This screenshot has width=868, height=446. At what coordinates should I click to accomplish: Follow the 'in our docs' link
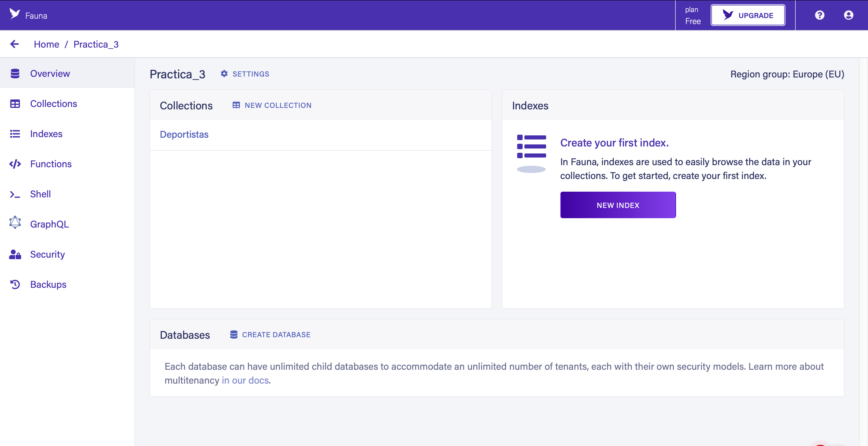click(245, 380)
